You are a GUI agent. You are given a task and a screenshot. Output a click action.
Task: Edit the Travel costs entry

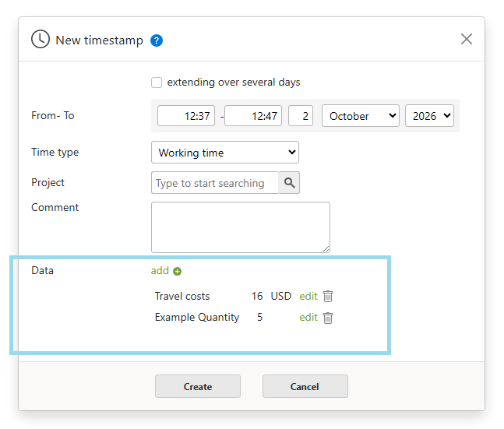coord(308,297)
